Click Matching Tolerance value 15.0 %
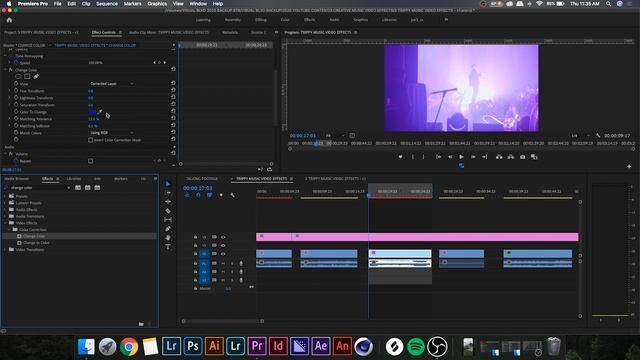 click(x=93, y=119)
